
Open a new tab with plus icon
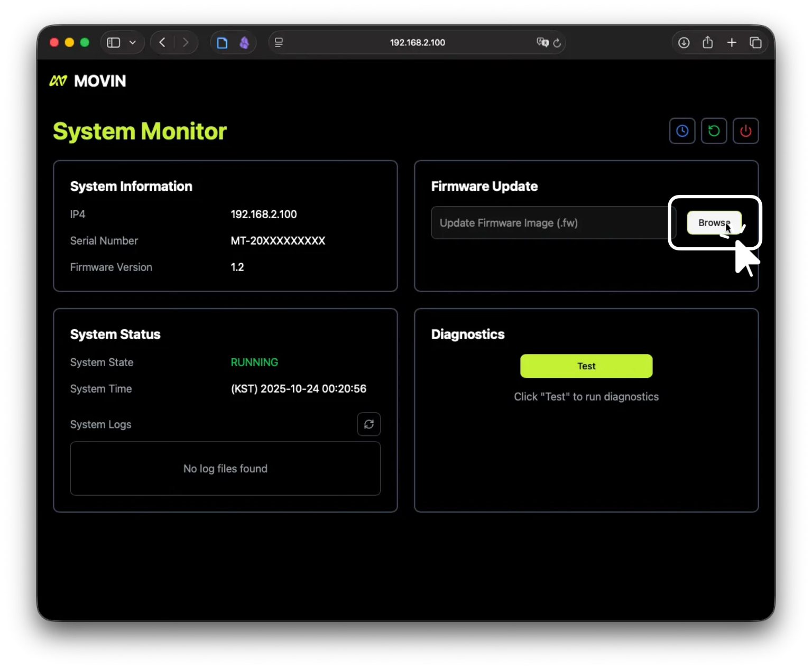[x=732, y=43]
